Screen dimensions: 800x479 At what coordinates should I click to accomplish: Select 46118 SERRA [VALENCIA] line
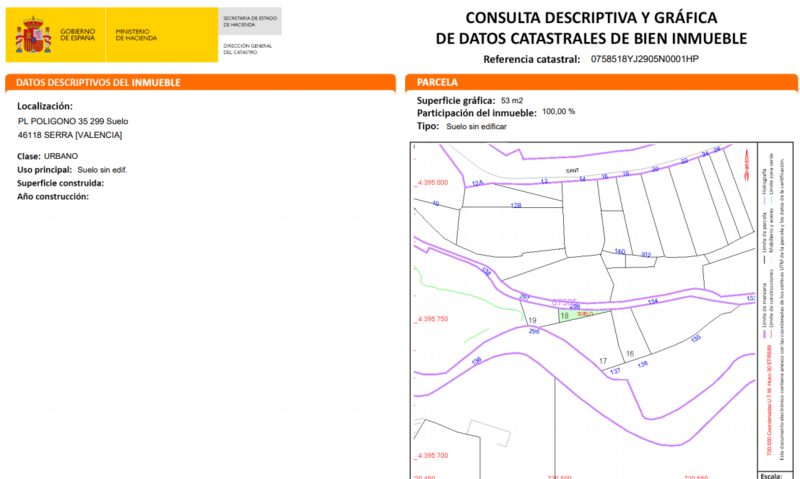tap(70, 135)
